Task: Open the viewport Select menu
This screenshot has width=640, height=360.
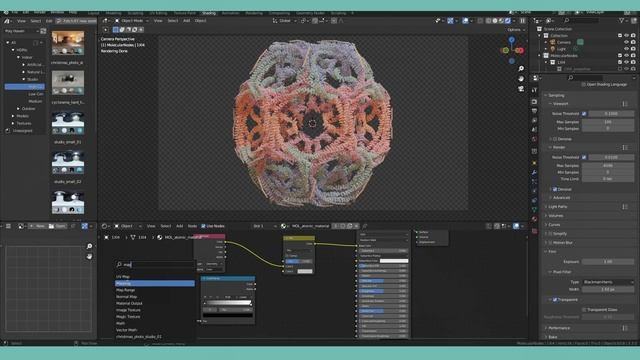Action: (x=173, y=20)
